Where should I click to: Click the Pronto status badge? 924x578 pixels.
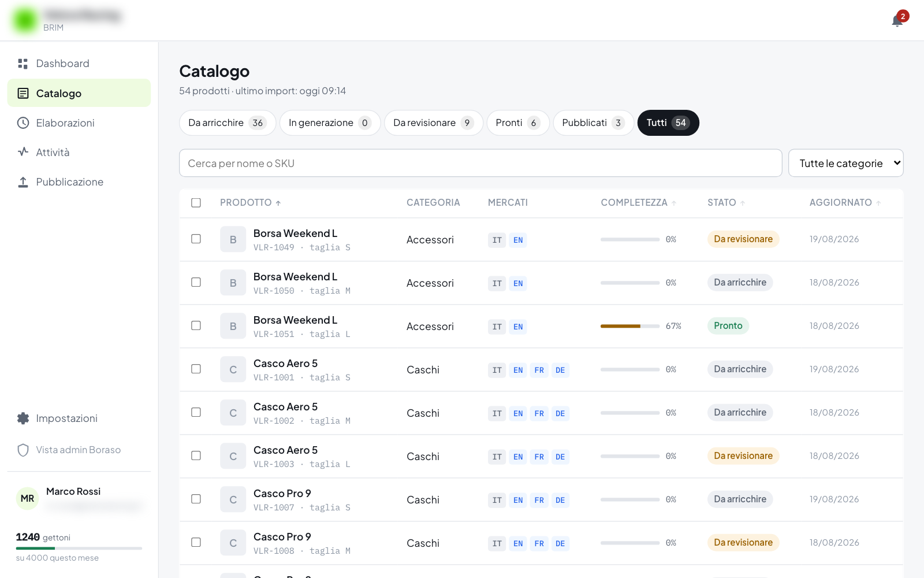[728, 325]
